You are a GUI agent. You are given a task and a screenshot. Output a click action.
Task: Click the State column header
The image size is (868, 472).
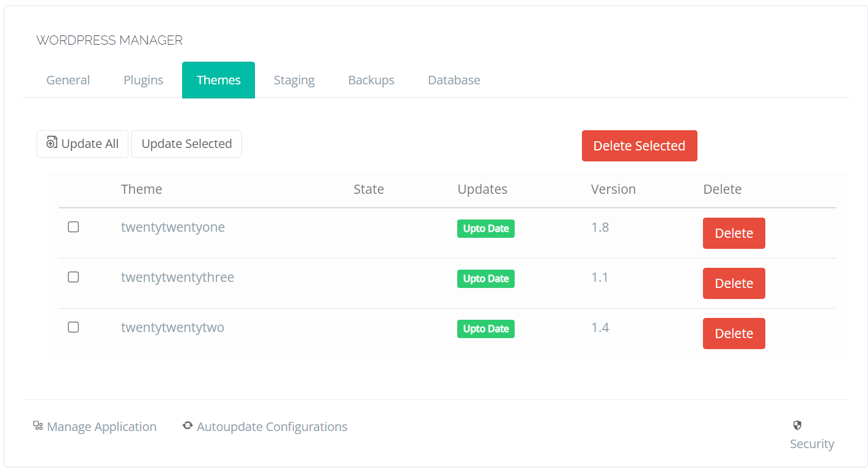(369, 190)
